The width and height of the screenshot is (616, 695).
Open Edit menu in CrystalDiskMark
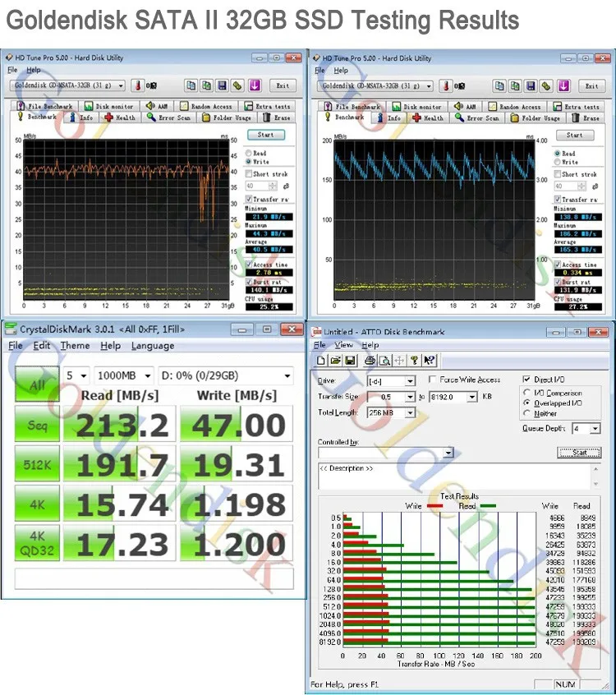click(x=42, y=345)
